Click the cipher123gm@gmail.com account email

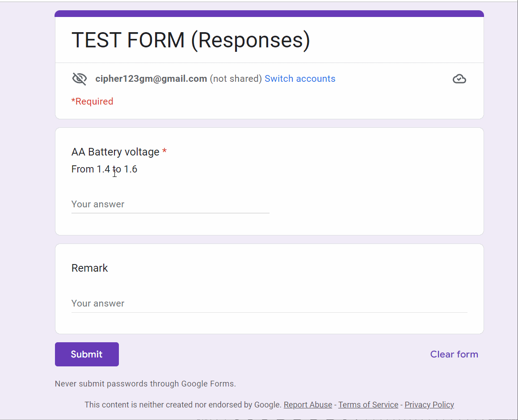coord(151,79)
